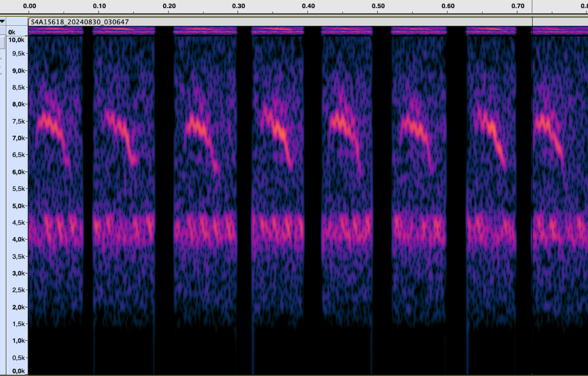Image resolution: width=588 pixels, height=376 pixels.
Task: Place cursor at 0.50 on the timeline
Action: [x=378, y=6]
